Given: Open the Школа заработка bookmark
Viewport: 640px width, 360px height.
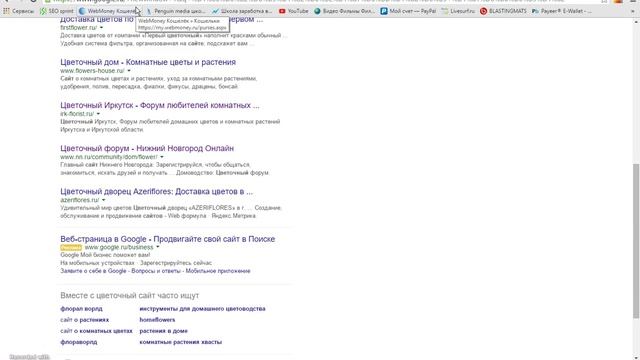Looking at the screenshot, I should coord(242,11).
